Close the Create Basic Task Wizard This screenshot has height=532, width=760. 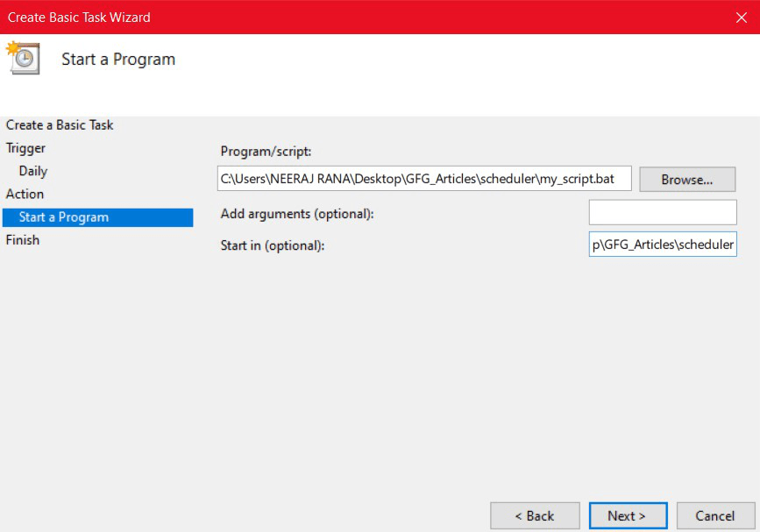(x=742, y=17)
